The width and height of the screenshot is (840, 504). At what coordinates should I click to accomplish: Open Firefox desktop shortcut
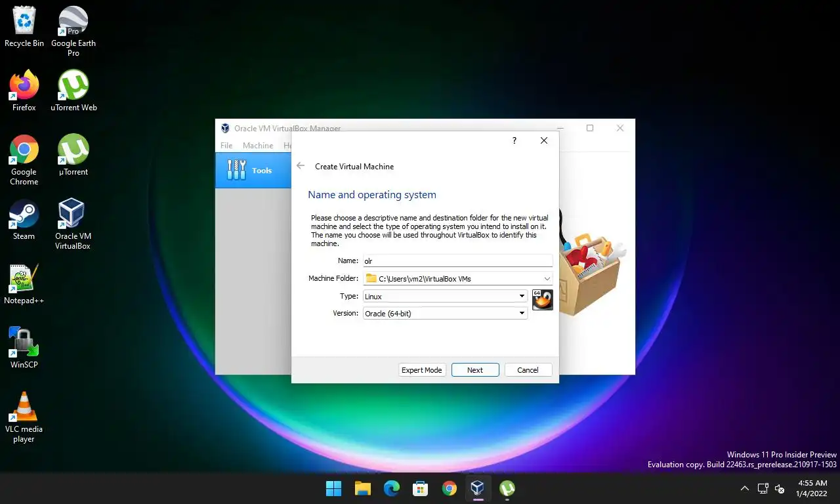click(24, 91)
